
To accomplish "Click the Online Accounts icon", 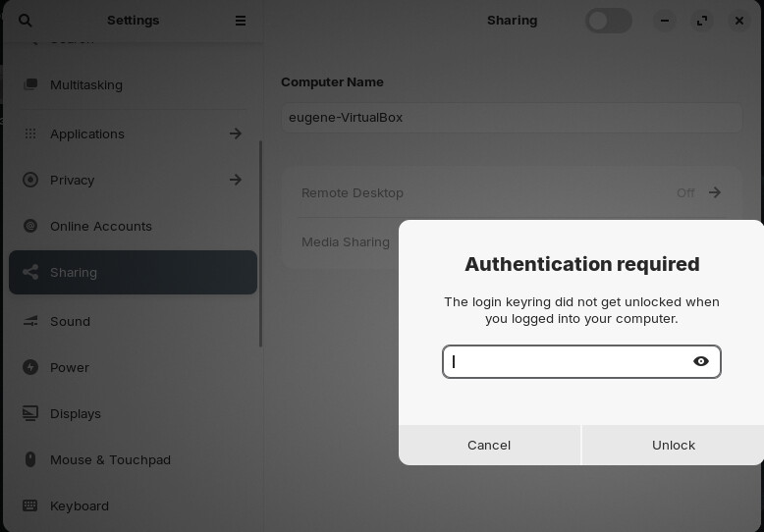I will tap(30, 226).
